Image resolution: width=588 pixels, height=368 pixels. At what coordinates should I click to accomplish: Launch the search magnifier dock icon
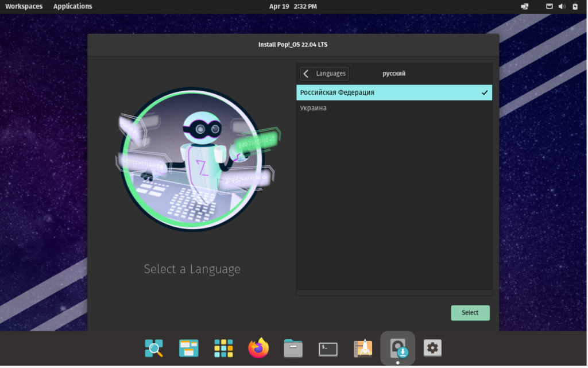(x=154, y=348)
